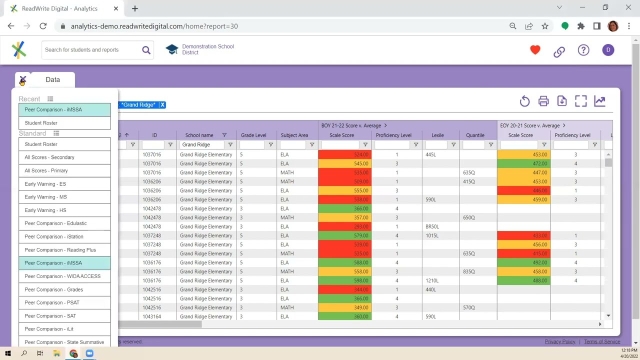Click the Task View taskbar icon
Image resolution: width=640 pixels, height=360 pixels.
(x=40, y=353)
